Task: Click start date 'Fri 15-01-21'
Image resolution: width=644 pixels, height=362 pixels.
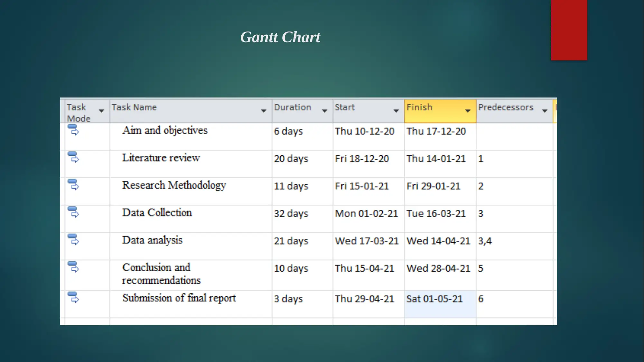Action: tap(362, 186)
